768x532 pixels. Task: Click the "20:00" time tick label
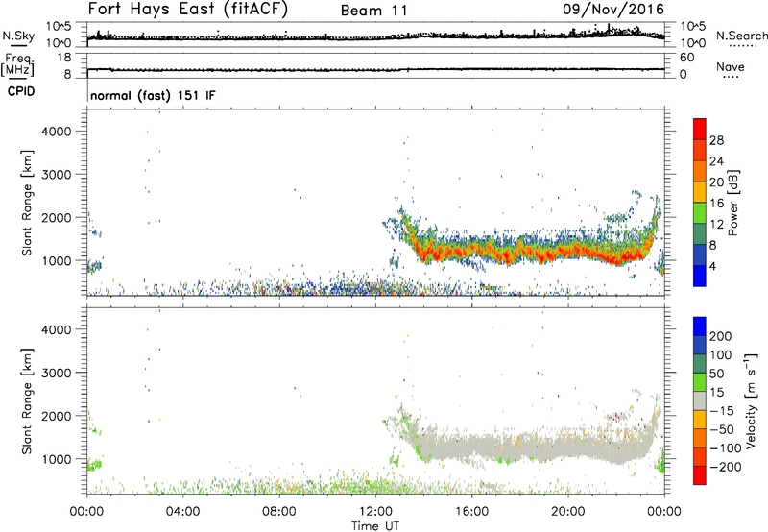point(567,512)
